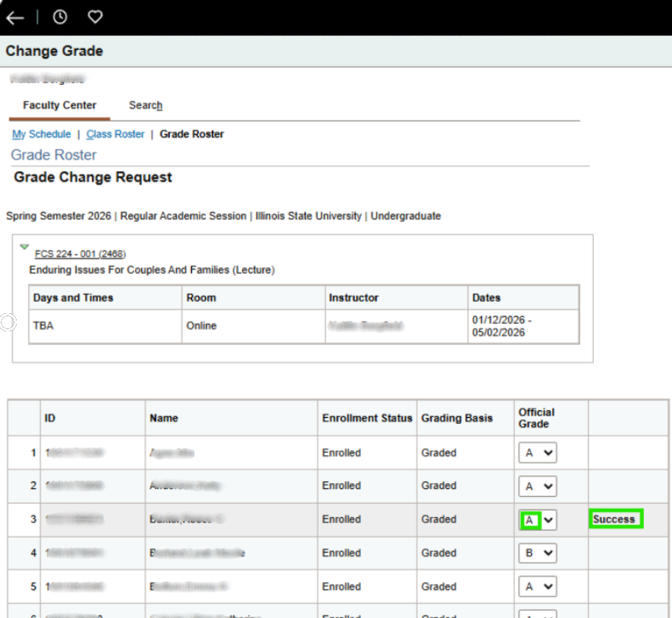Viewport: 672px width, 618px height.
Task: Collapse the FCS 224 class section triangle
Action: pyautogui.click(x=24, y=247)
